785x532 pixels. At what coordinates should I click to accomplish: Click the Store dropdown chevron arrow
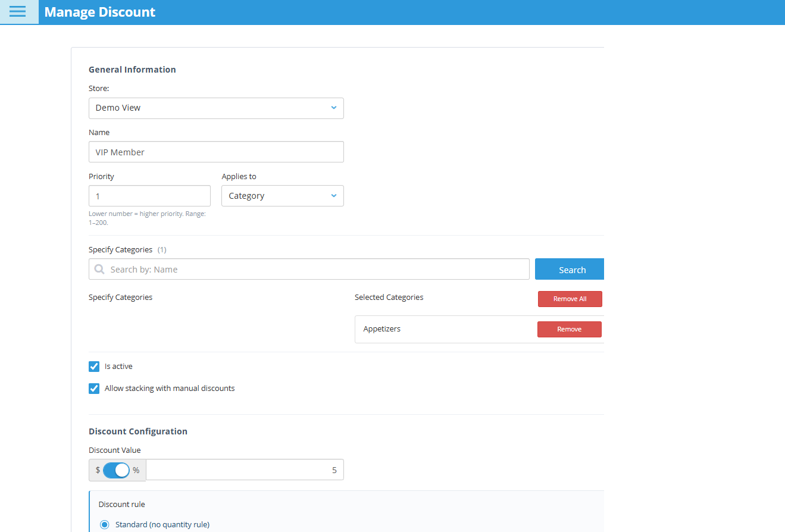333,108
